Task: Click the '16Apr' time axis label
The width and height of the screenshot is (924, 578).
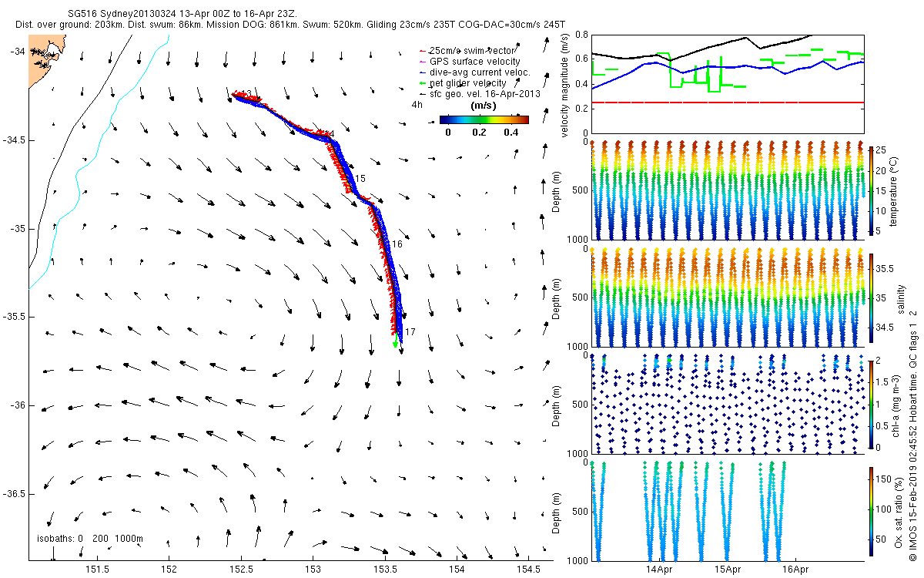Action: (795, 570)
